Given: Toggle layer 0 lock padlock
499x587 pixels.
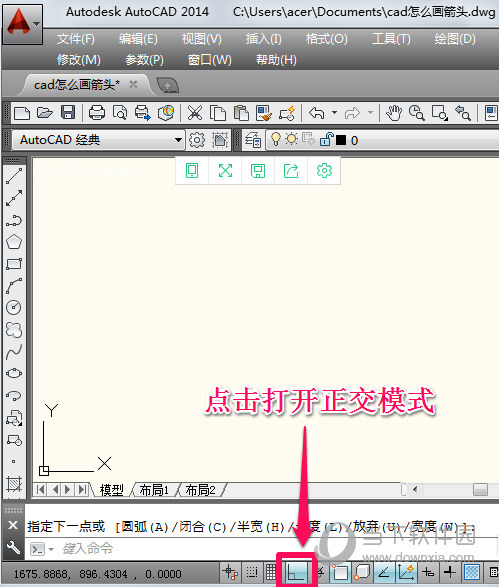Looking at the screenshot, I should tap(326, 140).
